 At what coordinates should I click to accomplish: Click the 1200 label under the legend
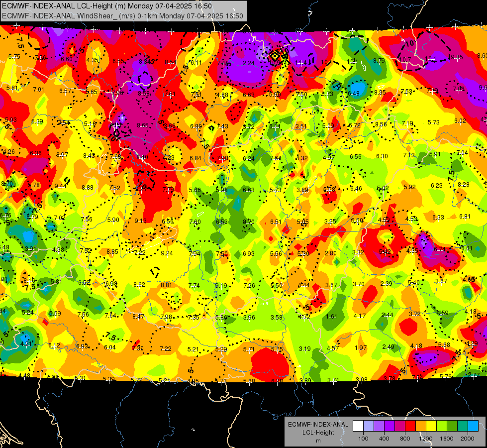click(425, 439)
